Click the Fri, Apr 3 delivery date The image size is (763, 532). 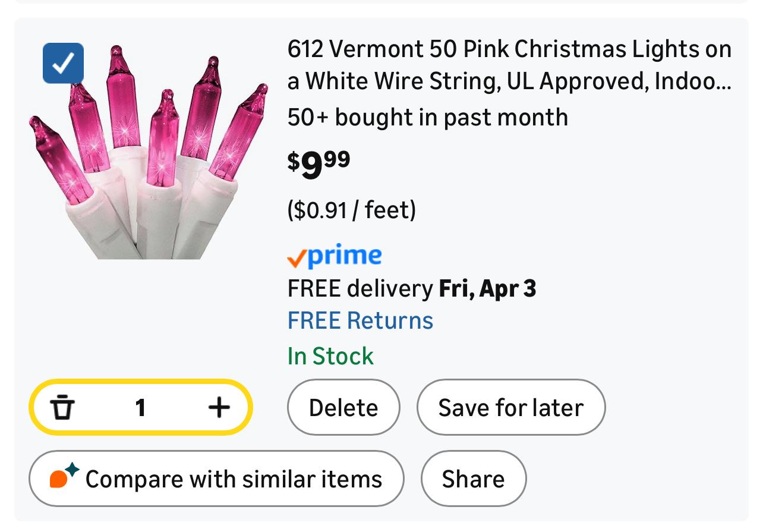pyautogui.click(x=487, y=289)
